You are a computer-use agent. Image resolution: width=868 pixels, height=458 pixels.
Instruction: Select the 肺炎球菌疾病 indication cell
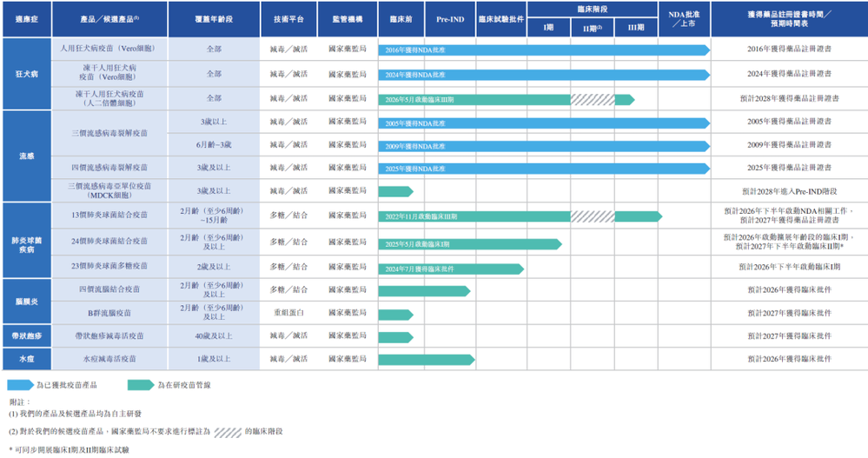coord(27,241)
